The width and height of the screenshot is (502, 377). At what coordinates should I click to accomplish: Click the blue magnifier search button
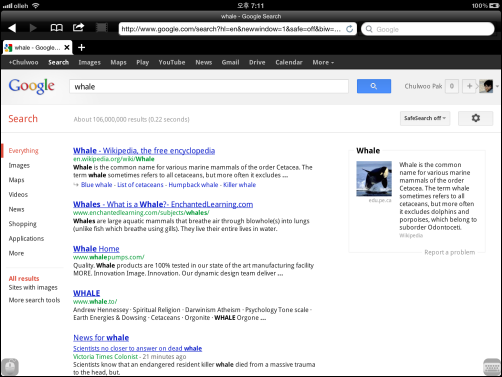pyautogui.click(x=374, y=86)
